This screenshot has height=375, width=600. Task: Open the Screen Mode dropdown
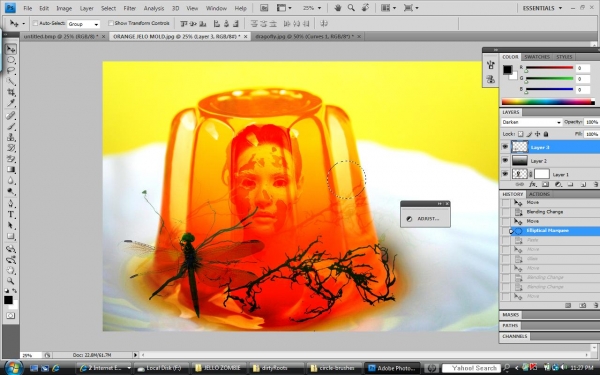pos(411,8)
